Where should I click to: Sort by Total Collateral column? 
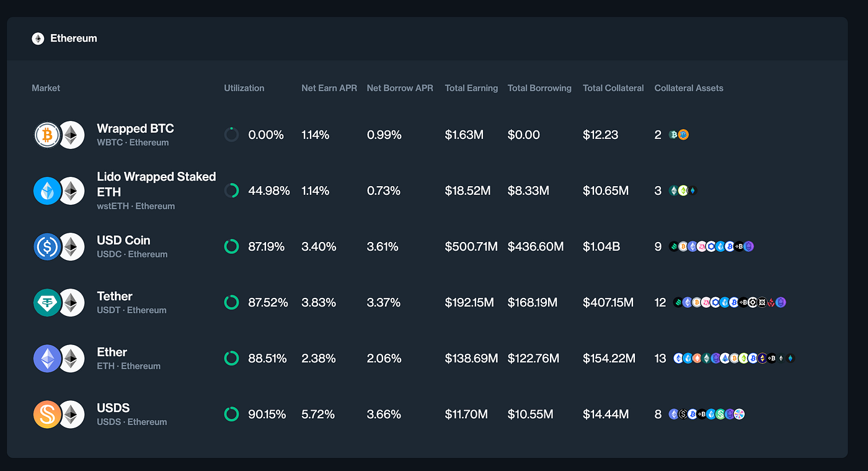(613, 88)
